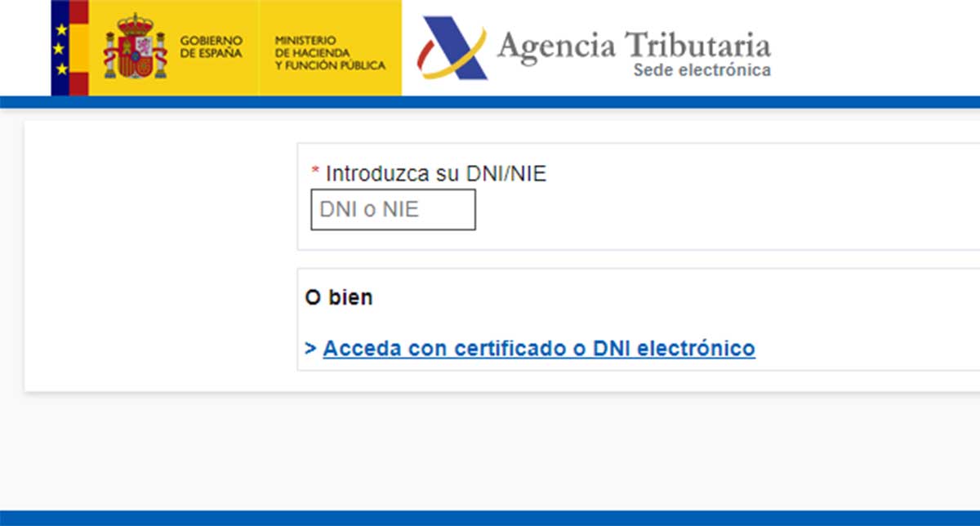Click blank space right of 'O bien'
Image resolution: width=980 pixels, height=526 pixels.
click(653, 298)
